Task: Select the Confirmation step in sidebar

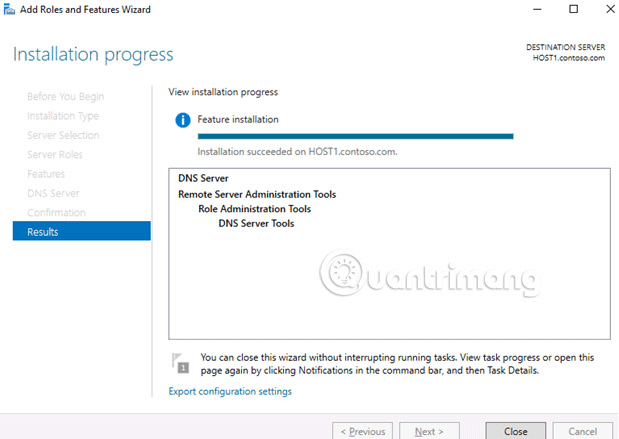Action: pyautogui.click(x=56, y=212)
